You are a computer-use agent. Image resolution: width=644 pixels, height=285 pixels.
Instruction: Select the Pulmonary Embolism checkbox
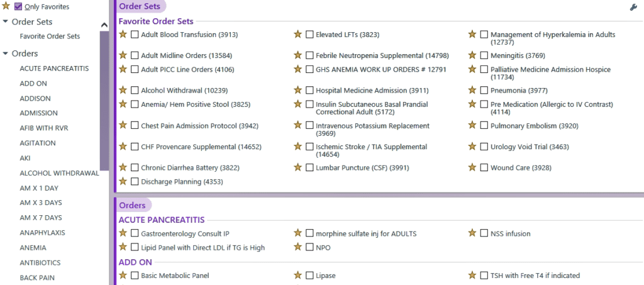click(484, 126)
